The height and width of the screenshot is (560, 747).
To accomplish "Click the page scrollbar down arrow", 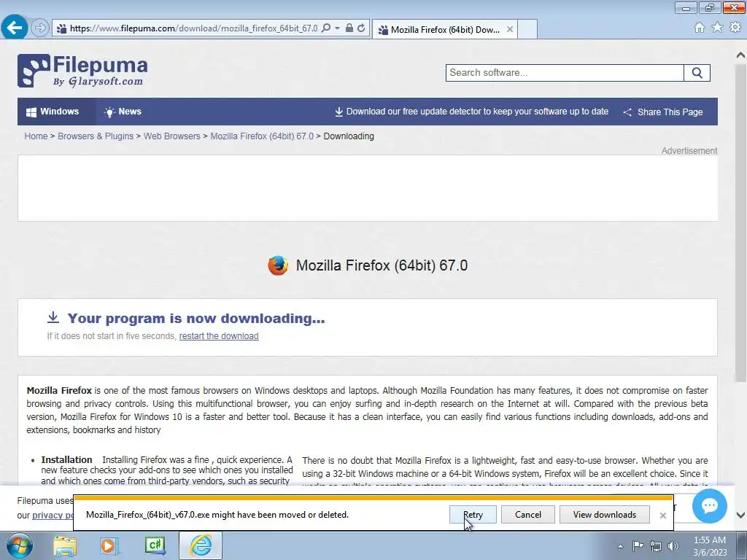I will point(740,515).
